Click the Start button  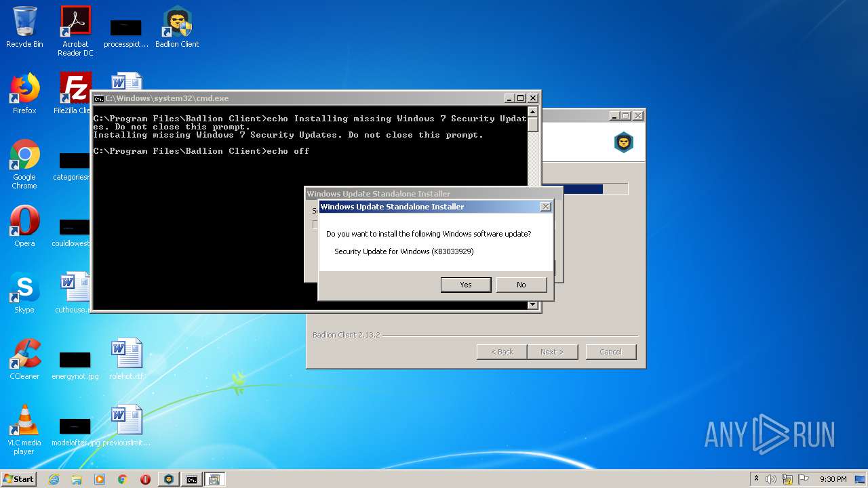18,479
